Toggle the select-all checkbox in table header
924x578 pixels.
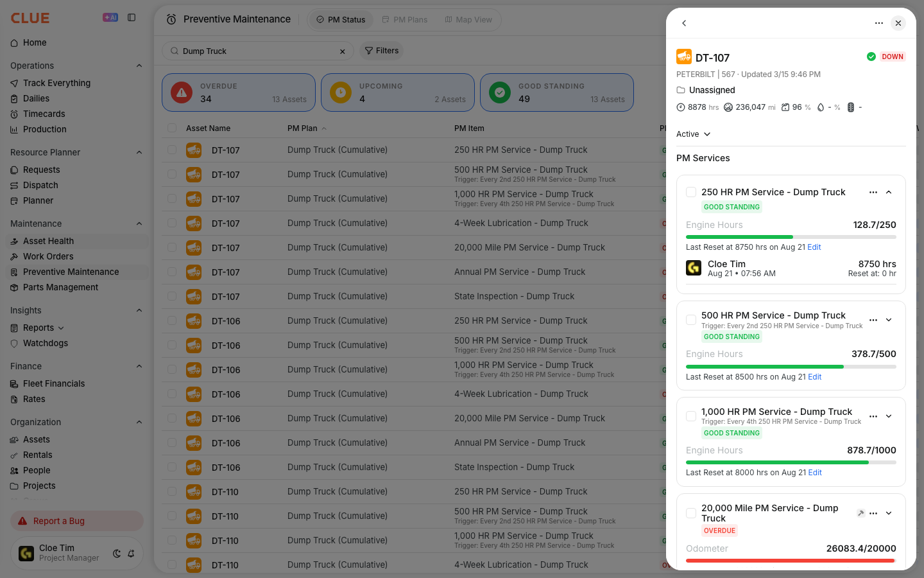tap(172, 128)
